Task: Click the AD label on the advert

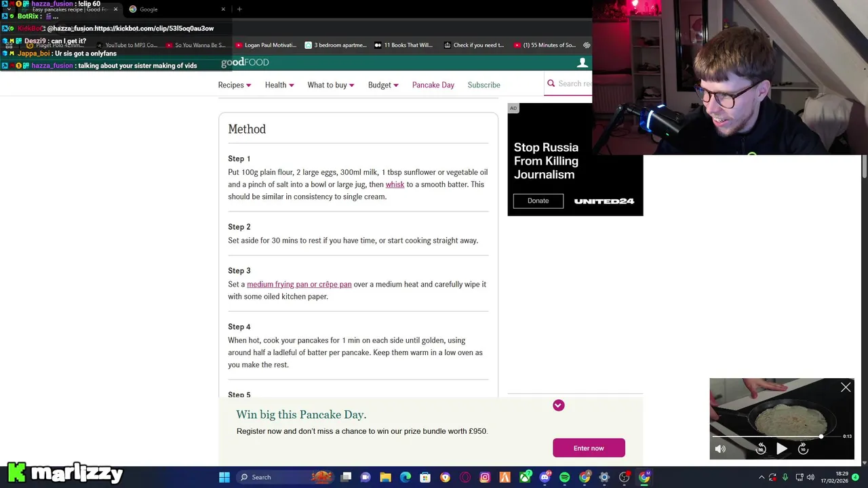Action: pyautogui.click(x=513, y=108)
